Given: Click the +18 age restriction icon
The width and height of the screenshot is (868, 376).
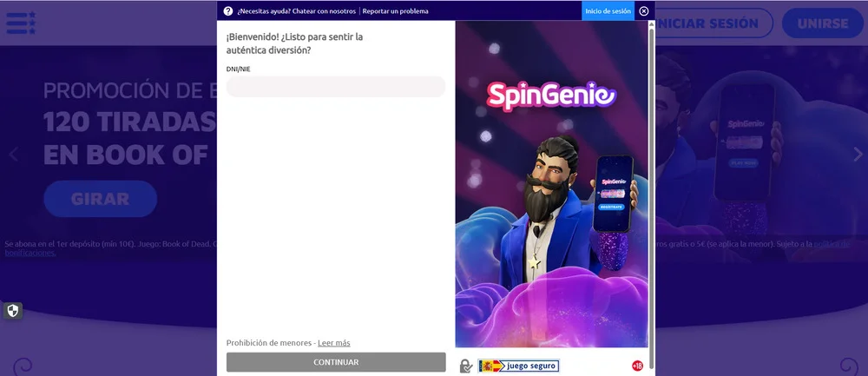Looking at the screenshot, I should (x=637, y=366).
